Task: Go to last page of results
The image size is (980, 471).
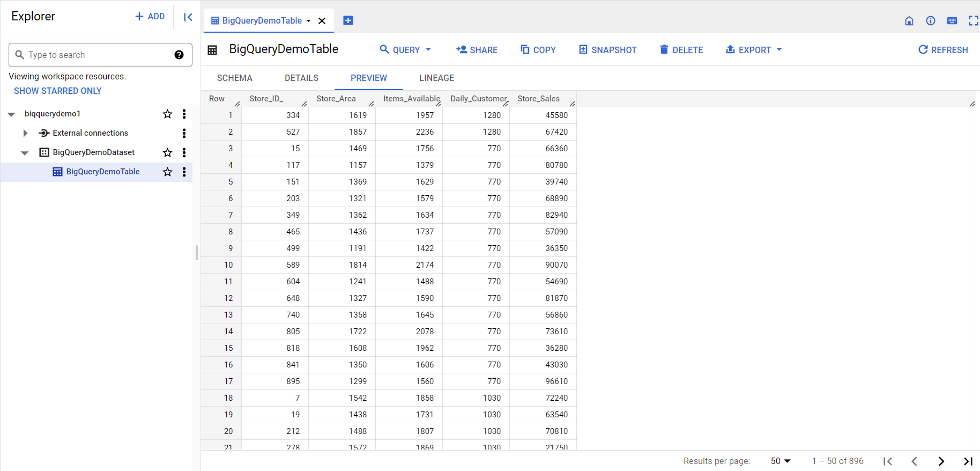Action: coord(968,461)
